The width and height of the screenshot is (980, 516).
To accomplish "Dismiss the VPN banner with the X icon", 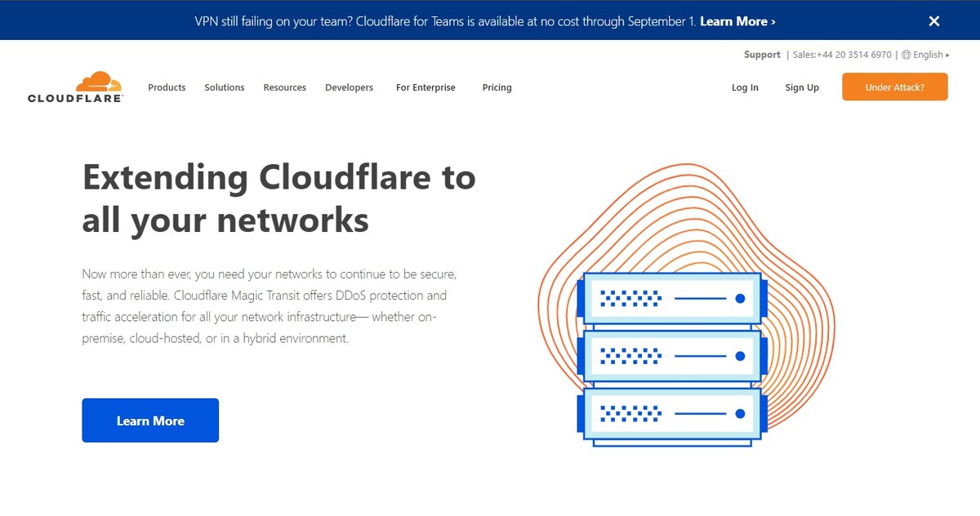I will 933,20.
